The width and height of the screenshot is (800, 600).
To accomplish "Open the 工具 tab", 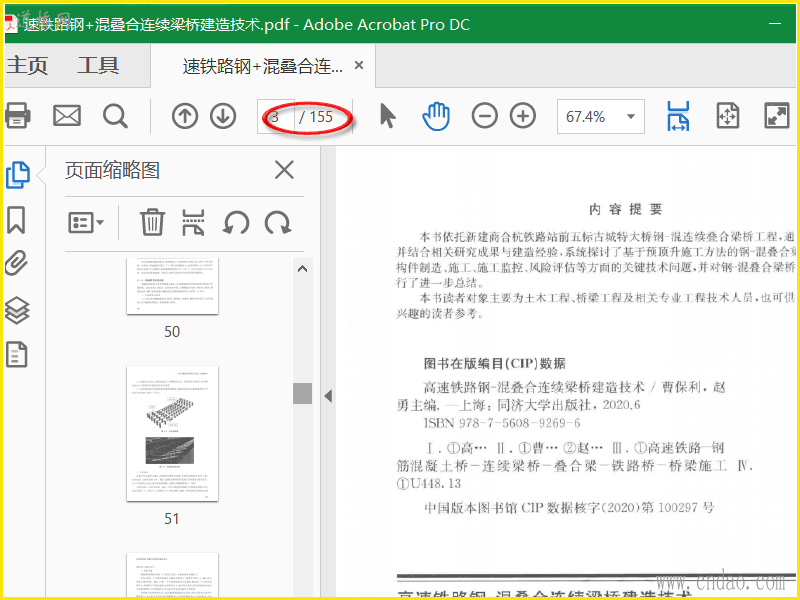I will tap(98, 65).
